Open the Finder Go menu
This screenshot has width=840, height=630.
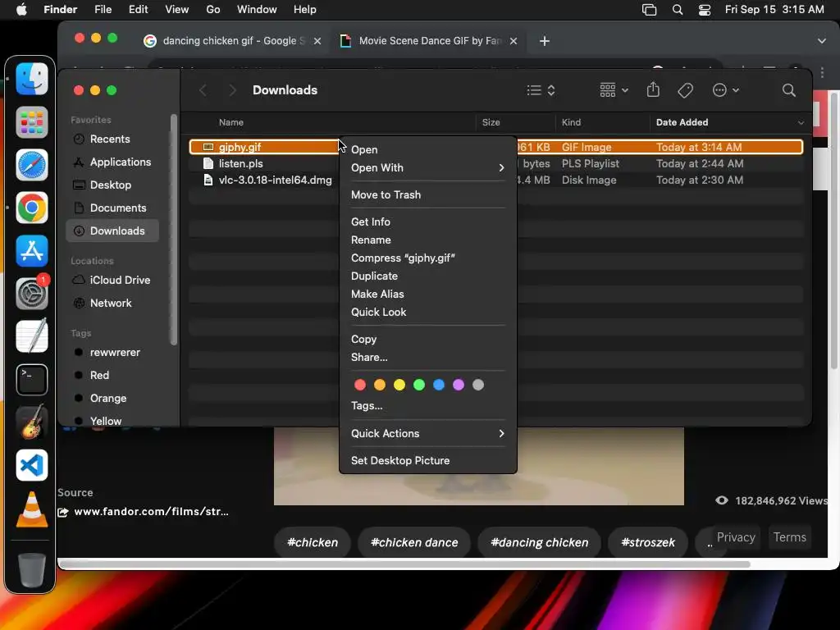coord(212,10)
